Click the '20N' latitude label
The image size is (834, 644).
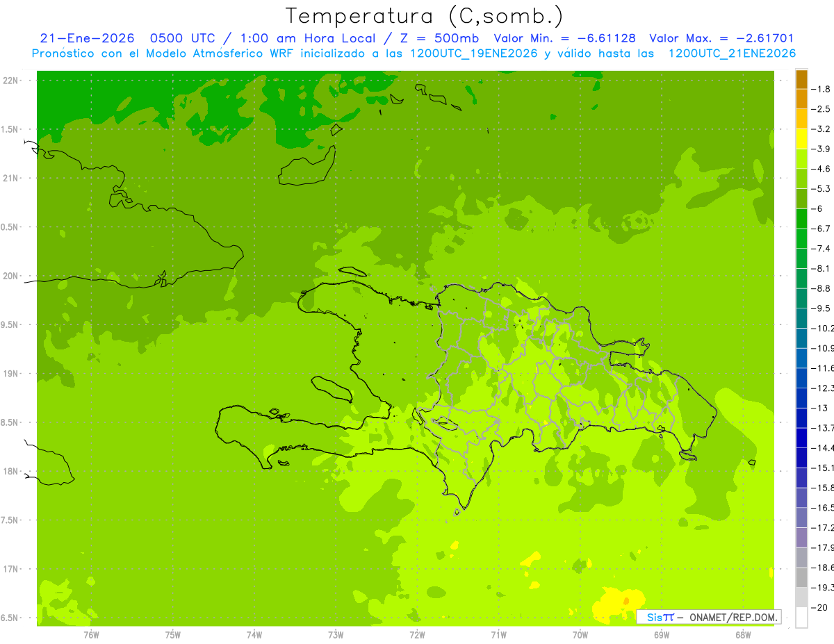pos(11,276)
